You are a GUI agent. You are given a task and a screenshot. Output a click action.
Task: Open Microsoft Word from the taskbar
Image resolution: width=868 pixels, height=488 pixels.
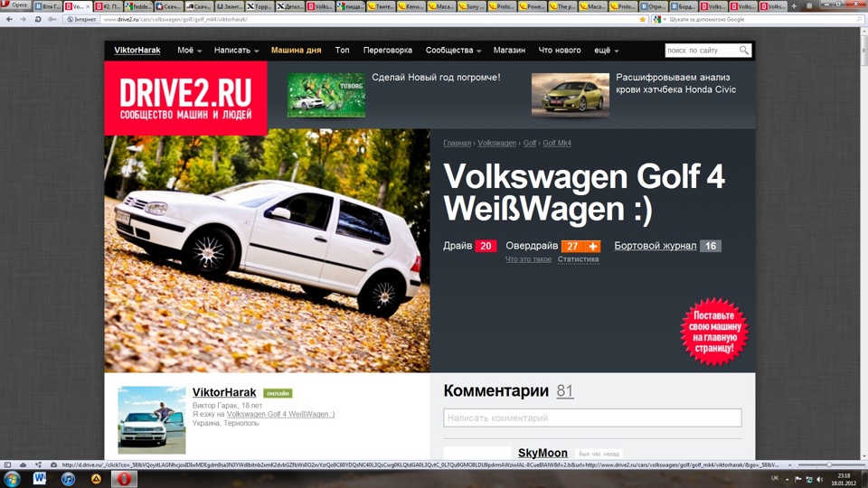click(39, 479)
